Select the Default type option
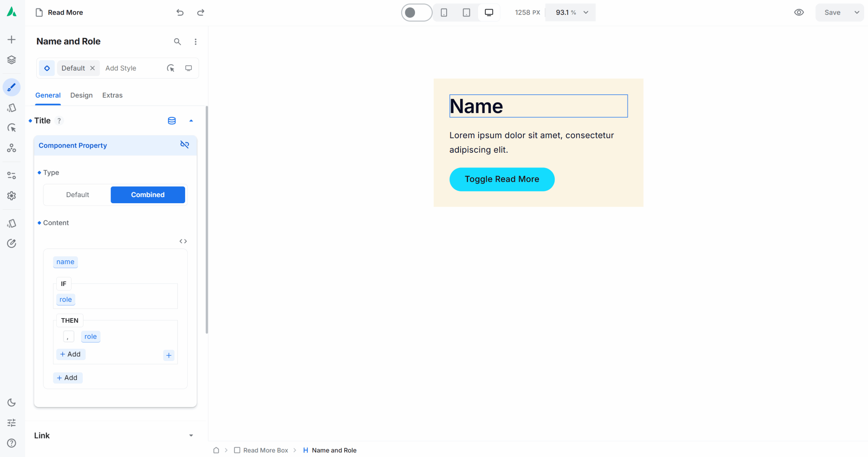Screen dimensions: 868x457 (78, 195)
